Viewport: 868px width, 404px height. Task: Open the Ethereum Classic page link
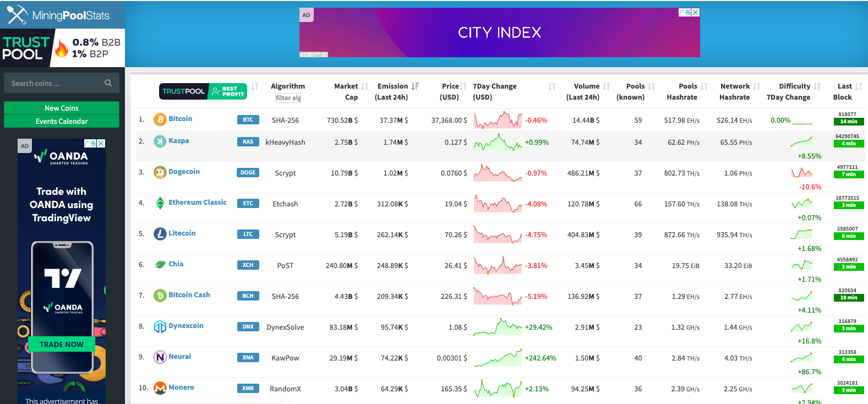pos(197,203)
